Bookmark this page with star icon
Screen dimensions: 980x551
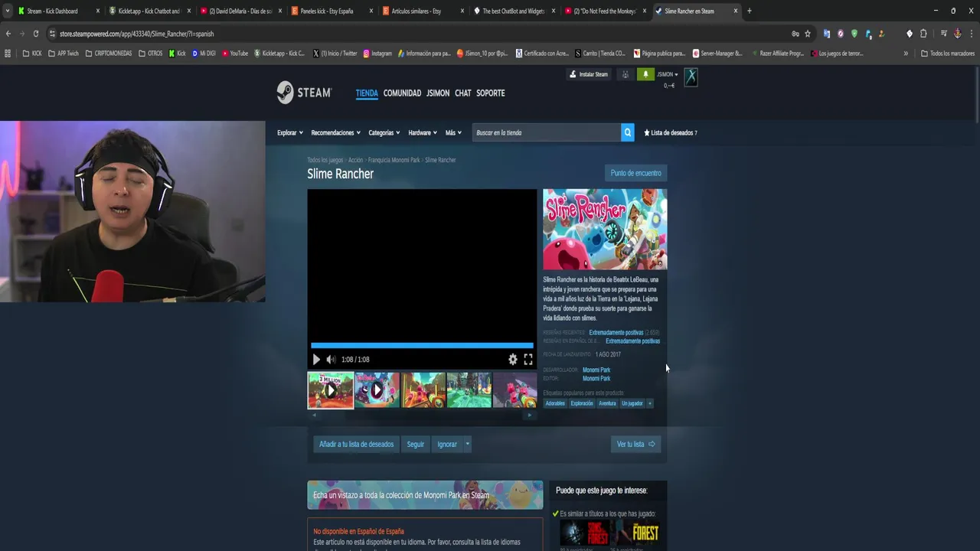pyautogui.click(x=808, y=34)
